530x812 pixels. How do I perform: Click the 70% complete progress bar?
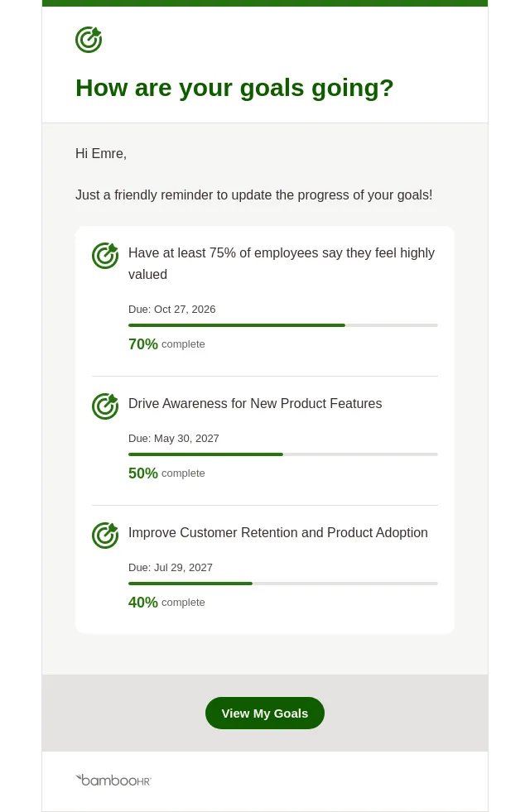pyautogui.click(x=283, y=325)
